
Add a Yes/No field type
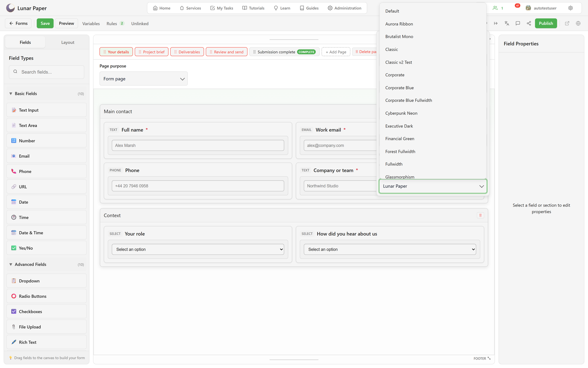(47, 248)
